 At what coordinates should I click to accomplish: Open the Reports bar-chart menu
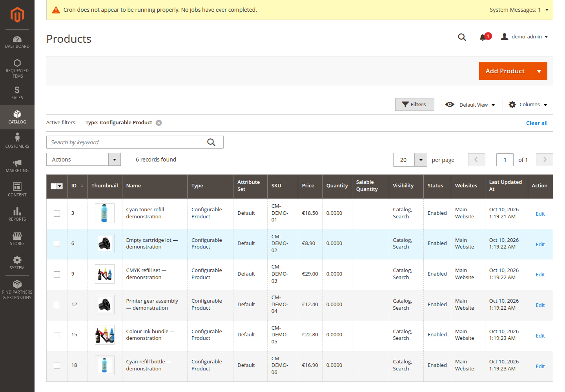17,214
